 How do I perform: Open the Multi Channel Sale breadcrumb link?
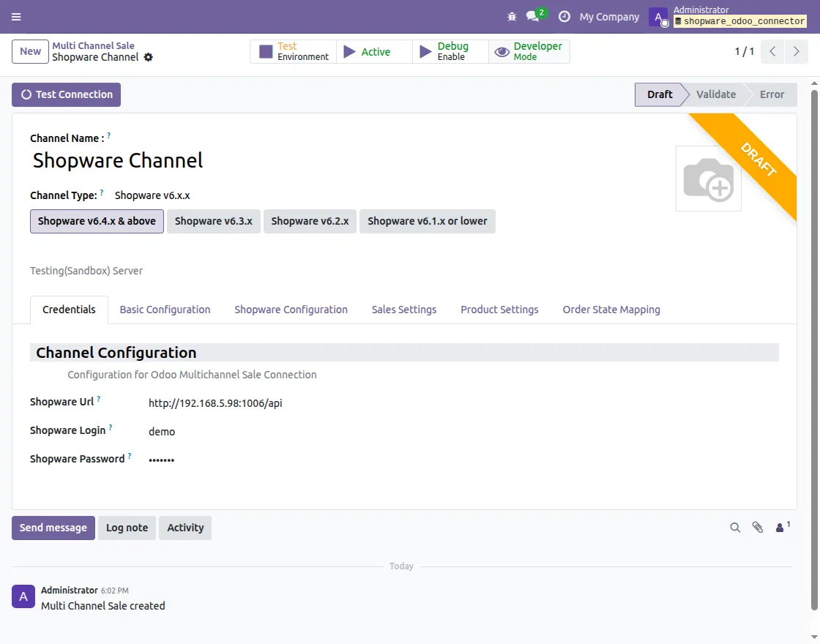[93, 45]
